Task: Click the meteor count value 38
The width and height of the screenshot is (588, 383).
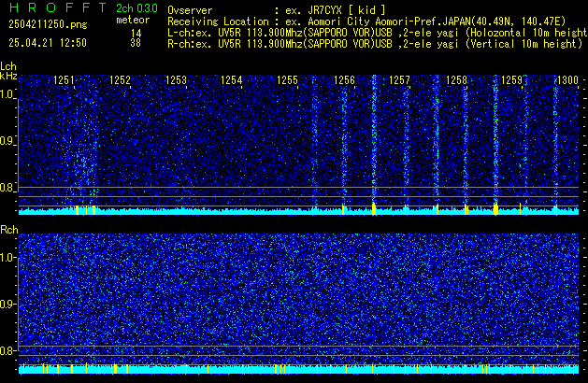Action: click(x=136, y=43)
